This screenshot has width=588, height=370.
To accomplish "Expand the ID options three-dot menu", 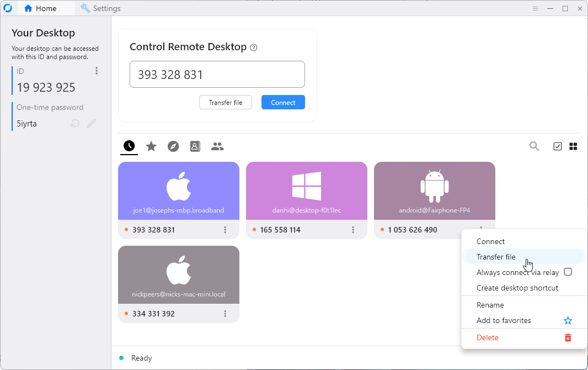I will point(97,71).
